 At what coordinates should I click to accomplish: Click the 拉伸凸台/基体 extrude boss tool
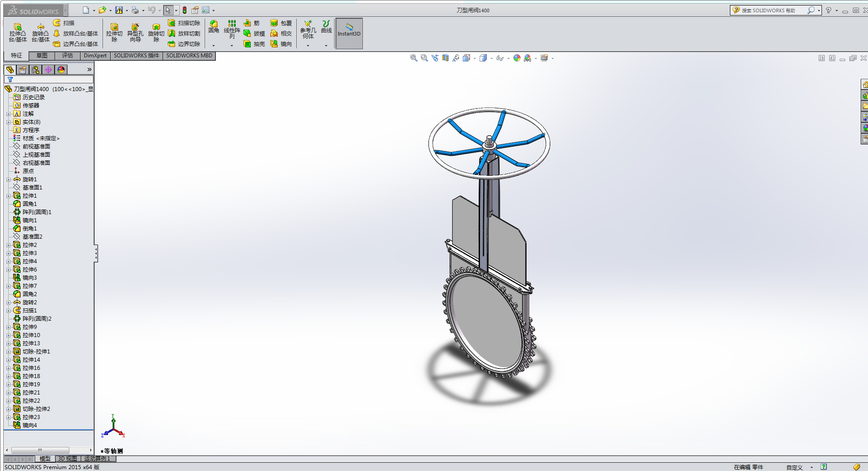pos(18,33)
